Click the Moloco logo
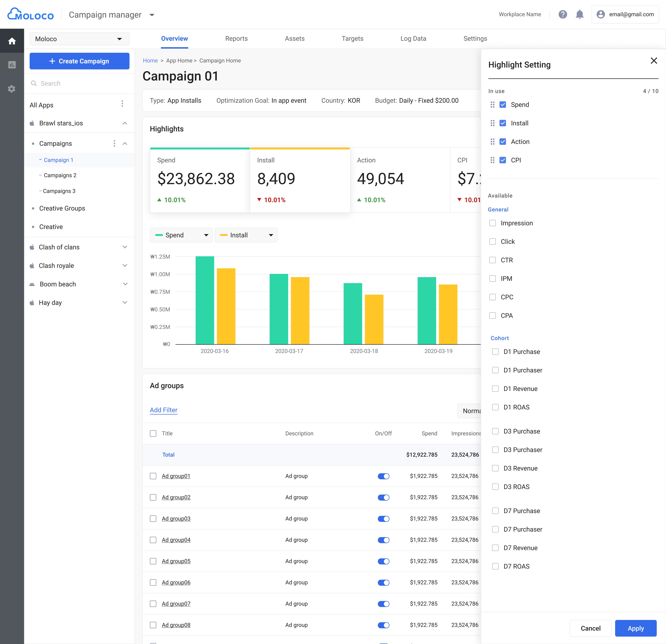 pos(31,14)
